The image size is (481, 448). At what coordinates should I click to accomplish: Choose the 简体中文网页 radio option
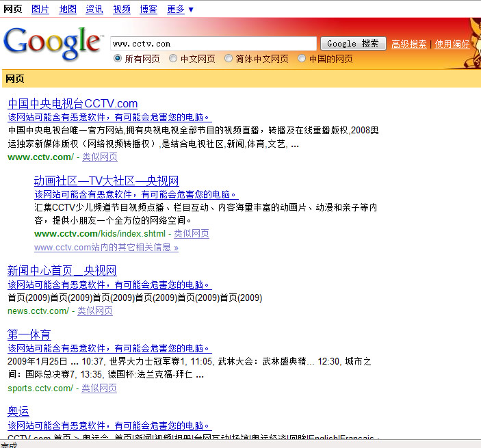(x=229, y=59)
